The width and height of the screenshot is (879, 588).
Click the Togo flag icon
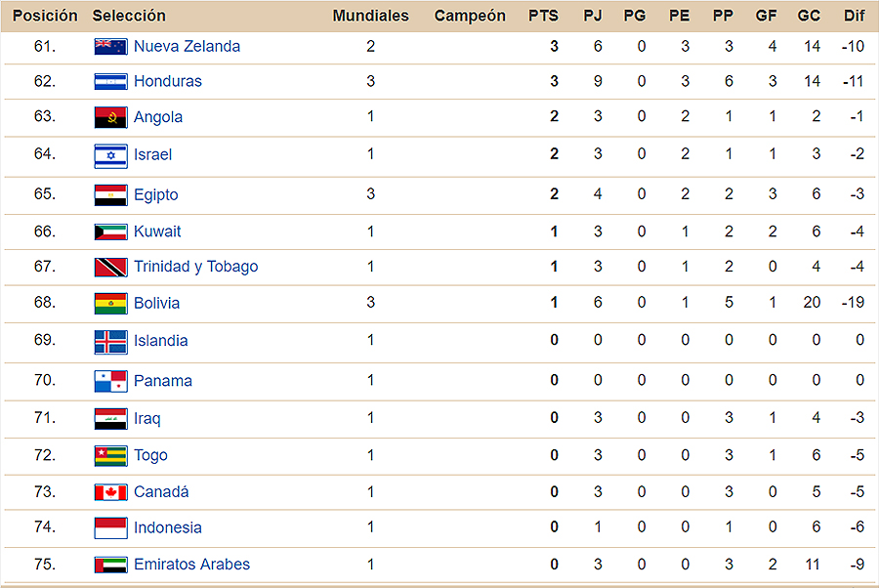[110, 456]
